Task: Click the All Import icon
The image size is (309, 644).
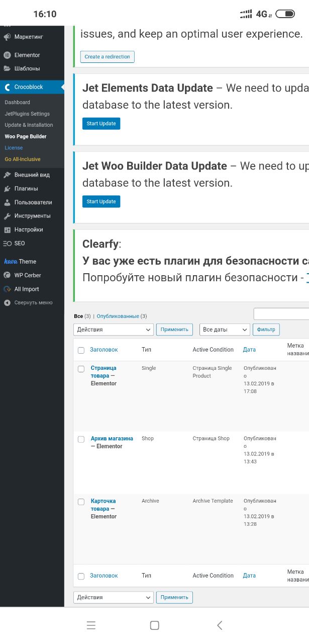Action: tap(7, 289)
